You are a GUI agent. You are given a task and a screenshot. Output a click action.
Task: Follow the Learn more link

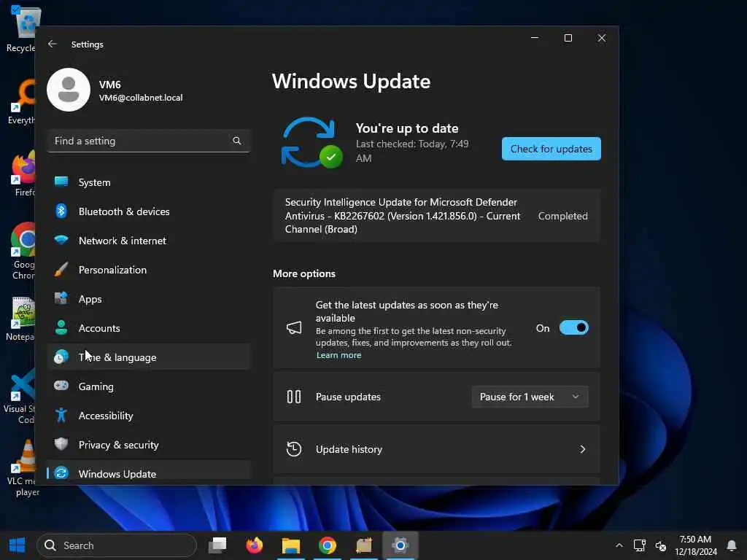(338, 355)
